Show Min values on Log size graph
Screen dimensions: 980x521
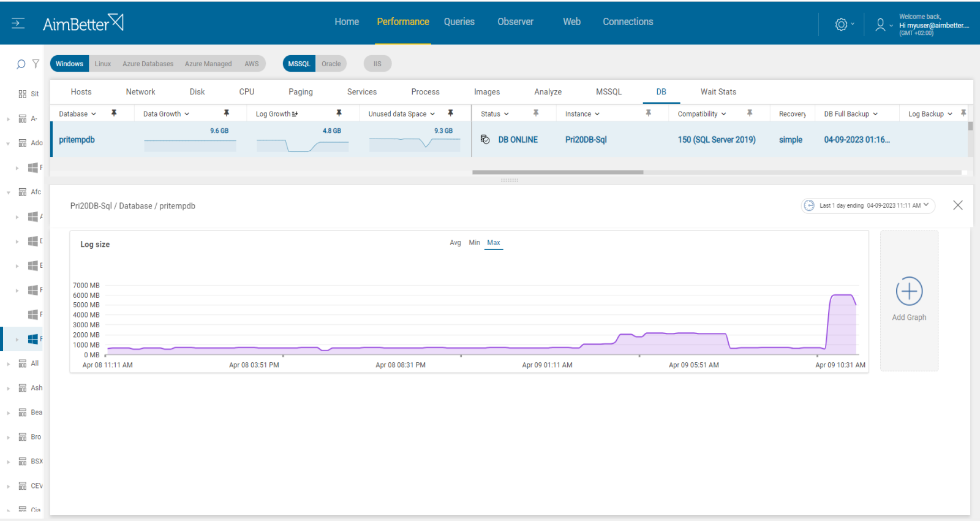point(475,243)
